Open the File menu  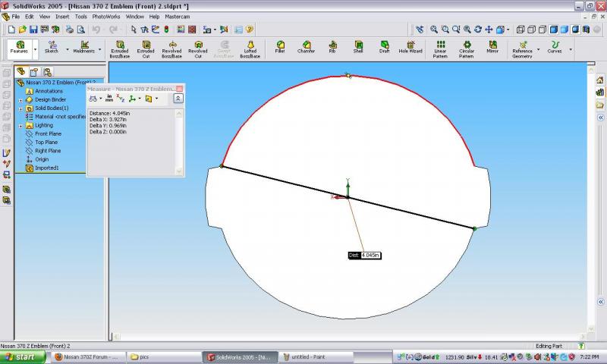point(15,17)
